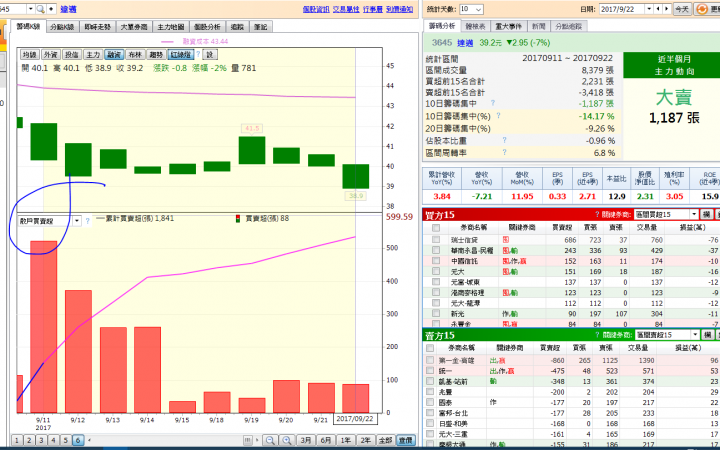
Task: Click help icon in 賣方15 header
Action: (x=597, y=335)
